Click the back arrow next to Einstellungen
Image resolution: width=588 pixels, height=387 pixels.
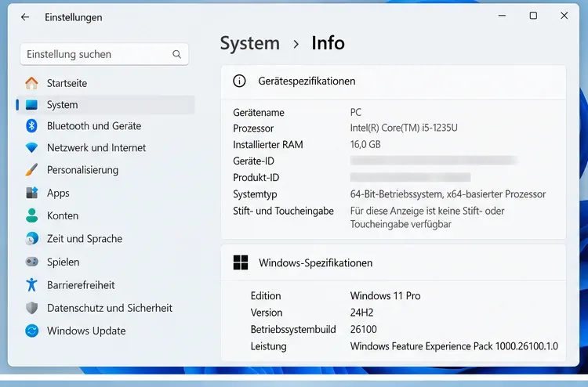(25, 17)
